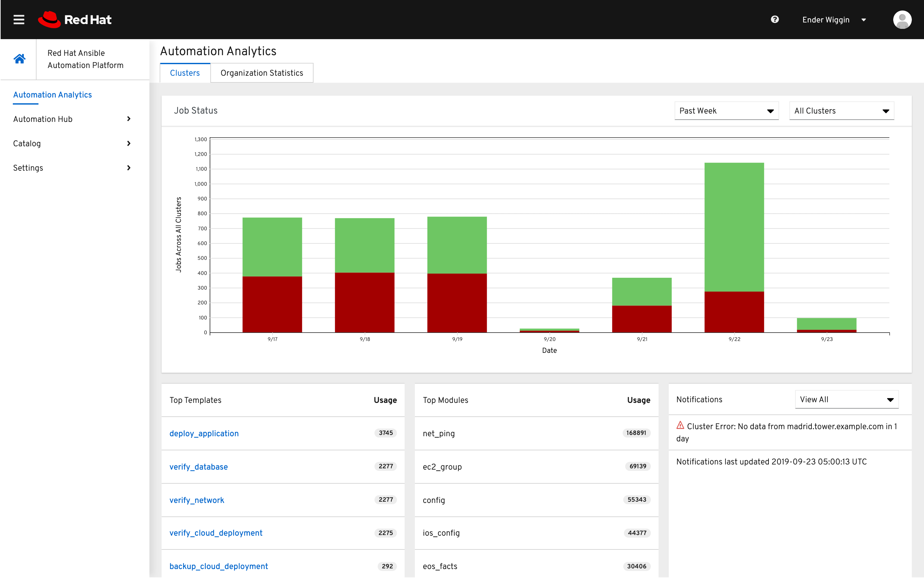924x578 pixels.
Task: Click the hamburger menu icon
Action: pyautogui.click(x=19, y=19)
